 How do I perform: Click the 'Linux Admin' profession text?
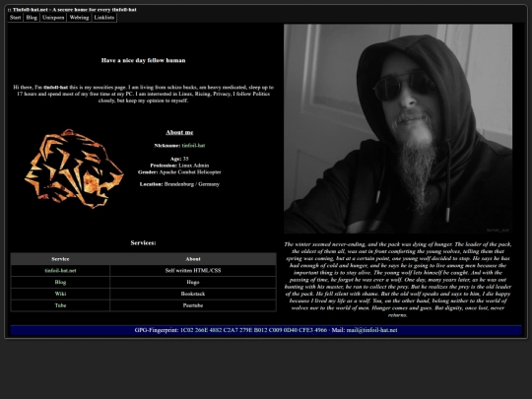tap(194, 166)
